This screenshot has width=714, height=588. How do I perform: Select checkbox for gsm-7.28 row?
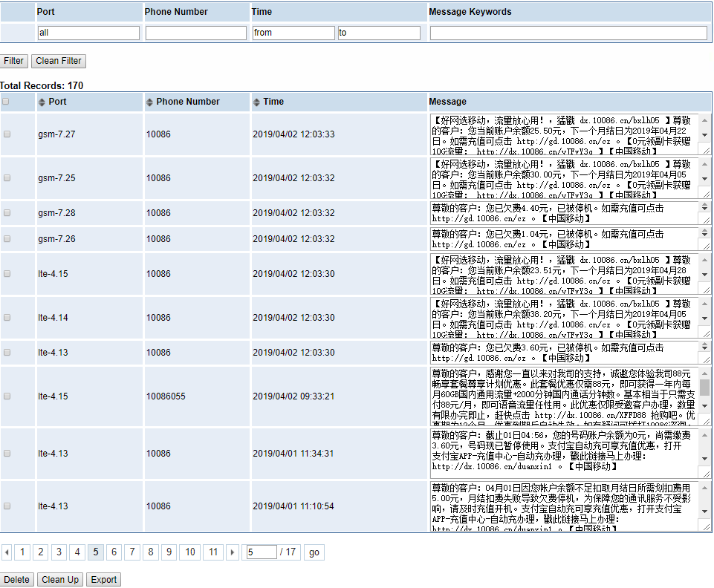click(x=7, y=212)
